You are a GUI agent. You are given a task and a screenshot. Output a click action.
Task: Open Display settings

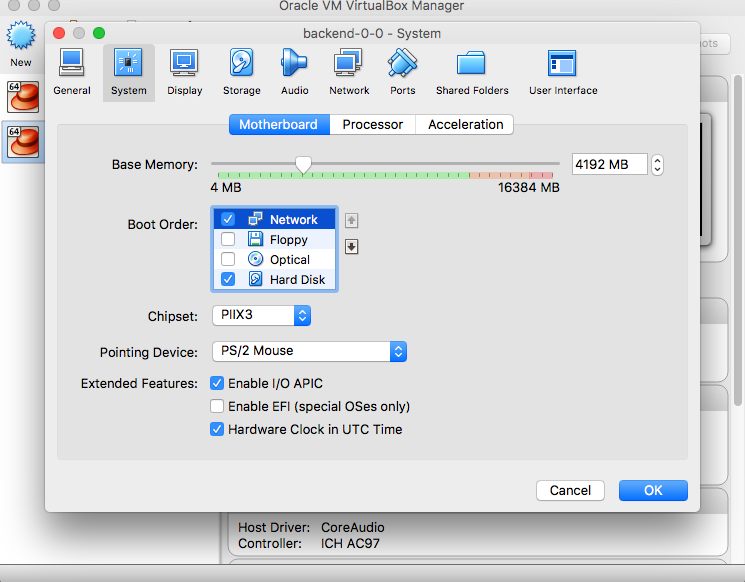[184, 72]
